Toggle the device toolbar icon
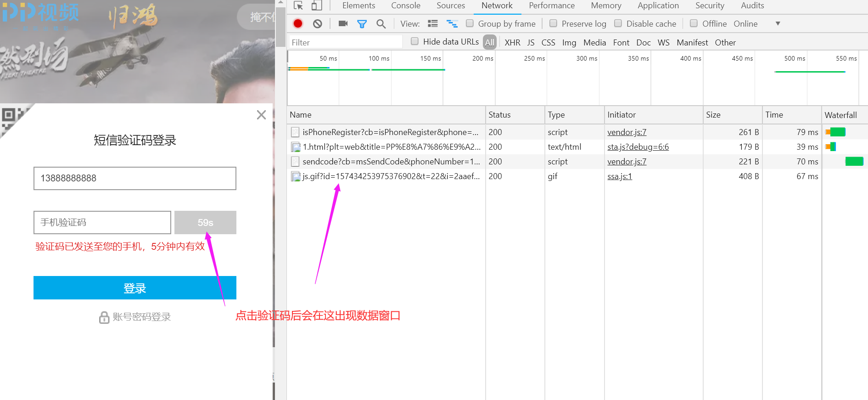868x400 pixels. point(317,6)
